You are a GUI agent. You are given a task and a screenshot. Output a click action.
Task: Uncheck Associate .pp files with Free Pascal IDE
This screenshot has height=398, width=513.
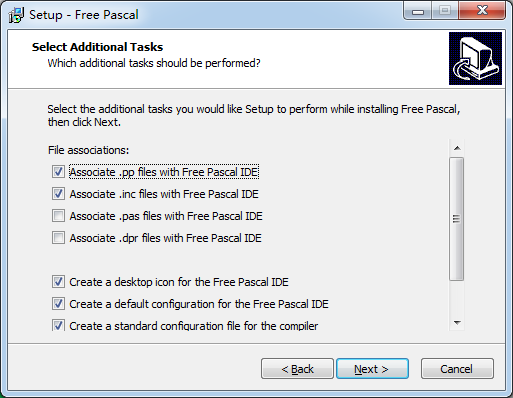point(58,172)
